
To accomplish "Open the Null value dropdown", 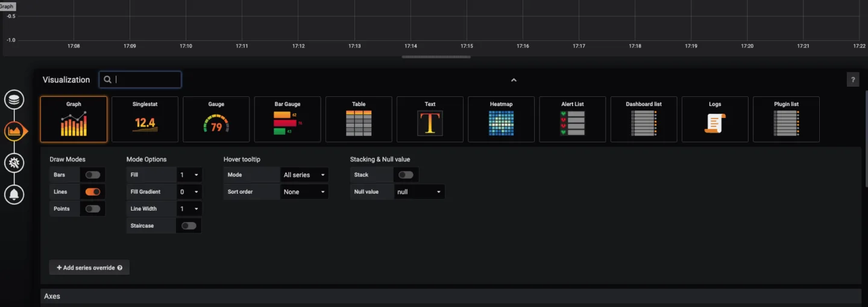I will 420,192.
